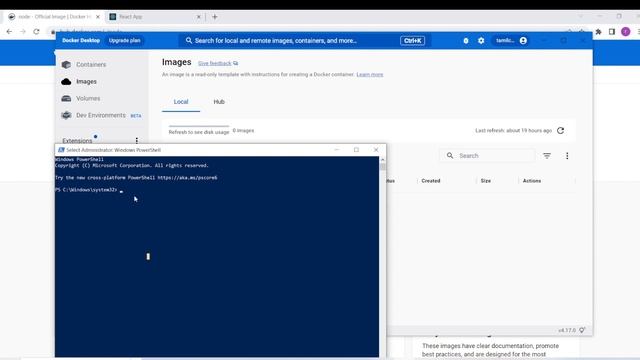Image resolution: width=640 pixels, height=360 pixels.
Task: Click the Ctrl+K shortcut badge
Action: 412,40
